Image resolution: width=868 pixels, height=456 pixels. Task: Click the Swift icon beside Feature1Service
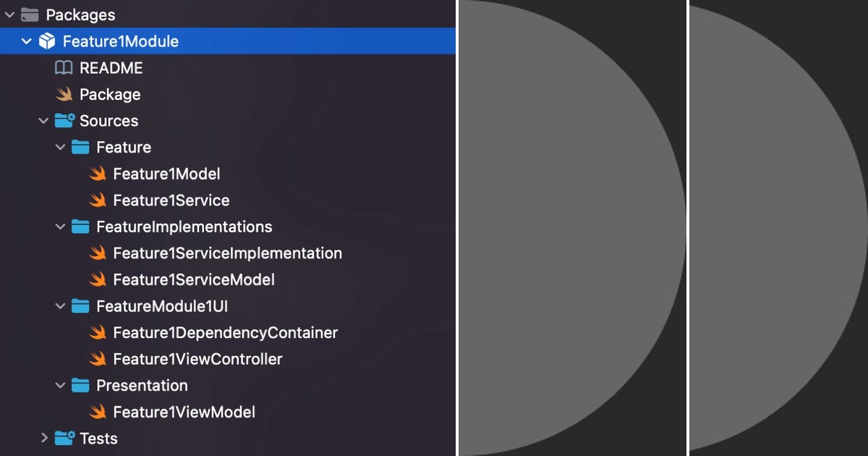click(99, 200)
